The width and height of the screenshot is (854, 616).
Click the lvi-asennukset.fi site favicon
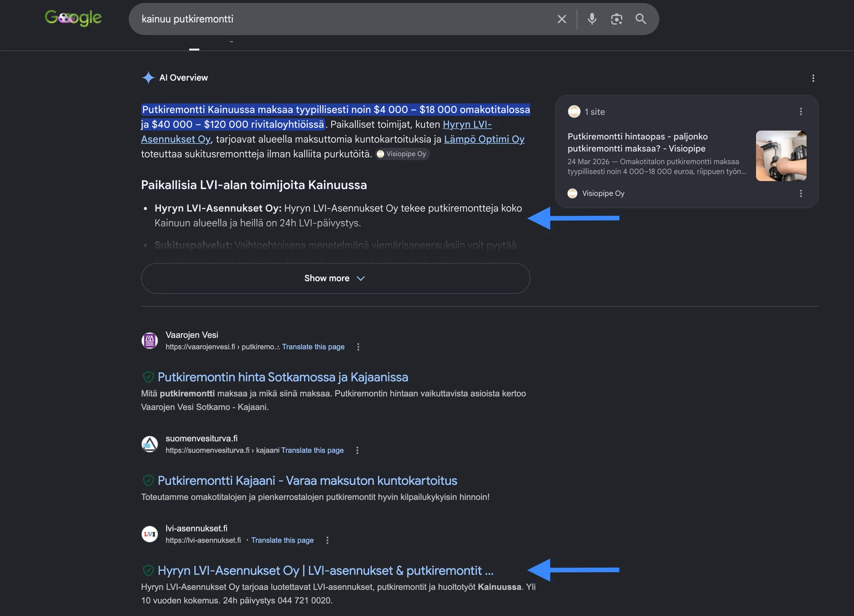(150, 534)
